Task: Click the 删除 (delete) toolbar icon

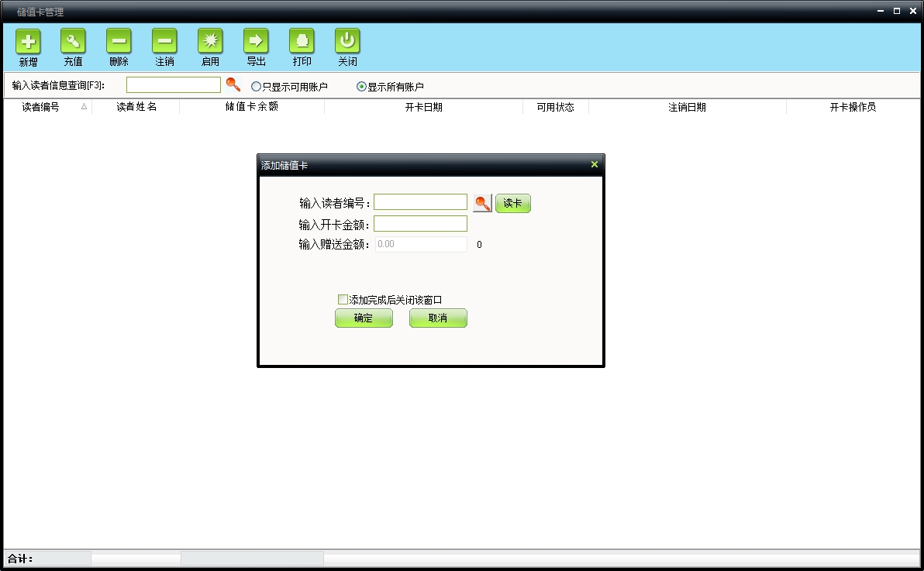Action: 119,41
